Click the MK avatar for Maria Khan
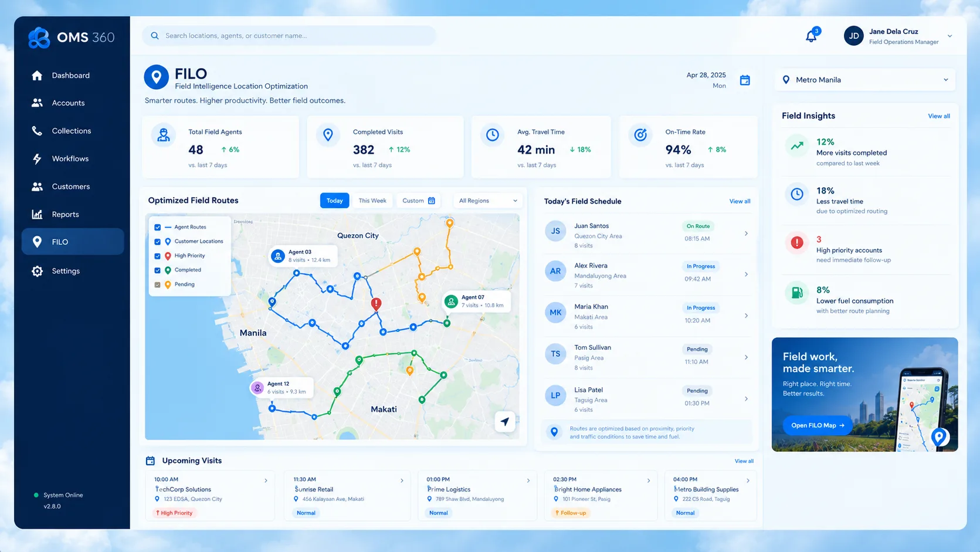Image resolution: width=980 pixels, height=552 pixels. pyautogui.click(x=555, y=313)
